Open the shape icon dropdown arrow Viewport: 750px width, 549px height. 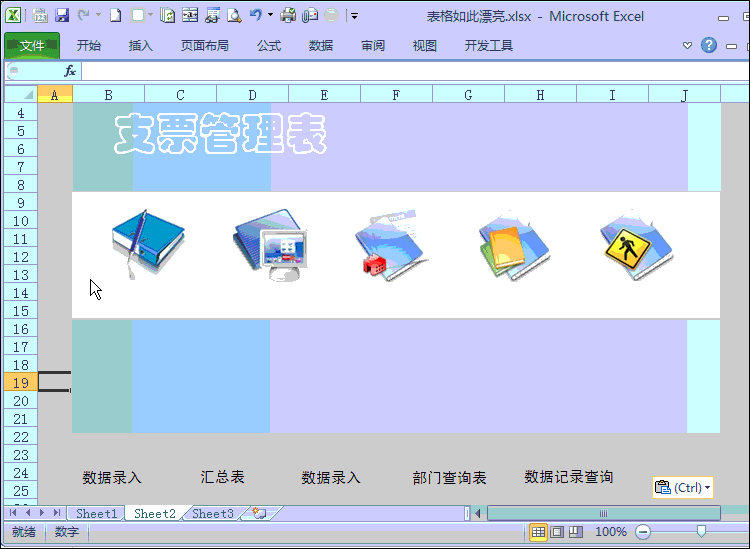(x=150, y=15)
